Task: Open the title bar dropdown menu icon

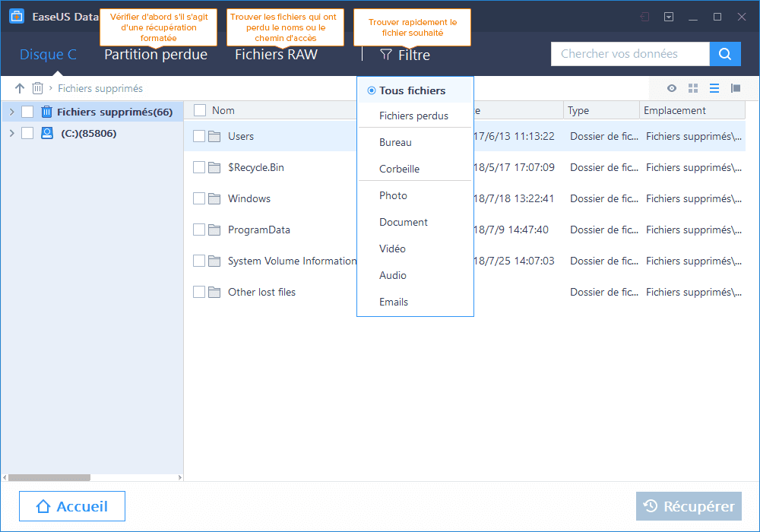Action: pos(669,17)
